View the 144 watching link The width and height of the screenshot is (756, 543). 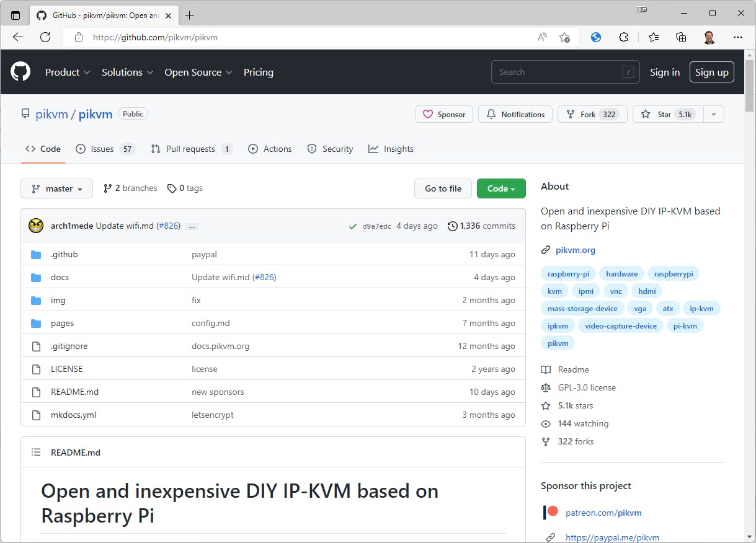point(583,423)
